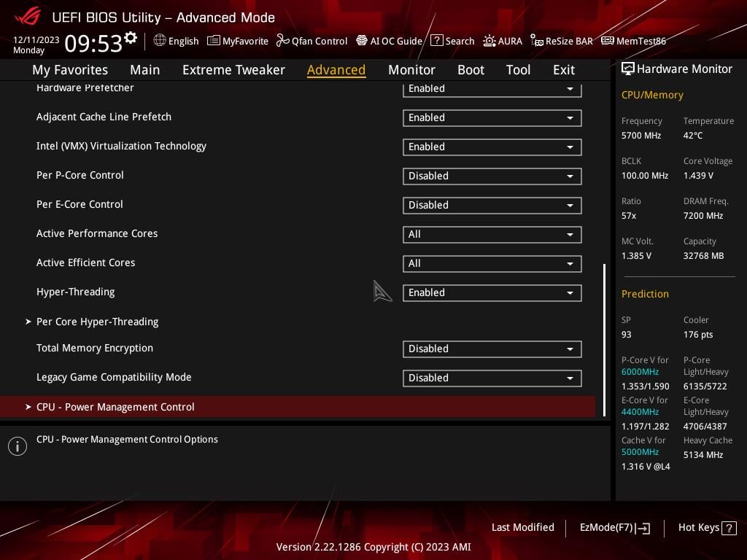Screen dimensions: 747x560
Task: Open Hyper-Threading dropdown
Action: (x=492, y=293)
